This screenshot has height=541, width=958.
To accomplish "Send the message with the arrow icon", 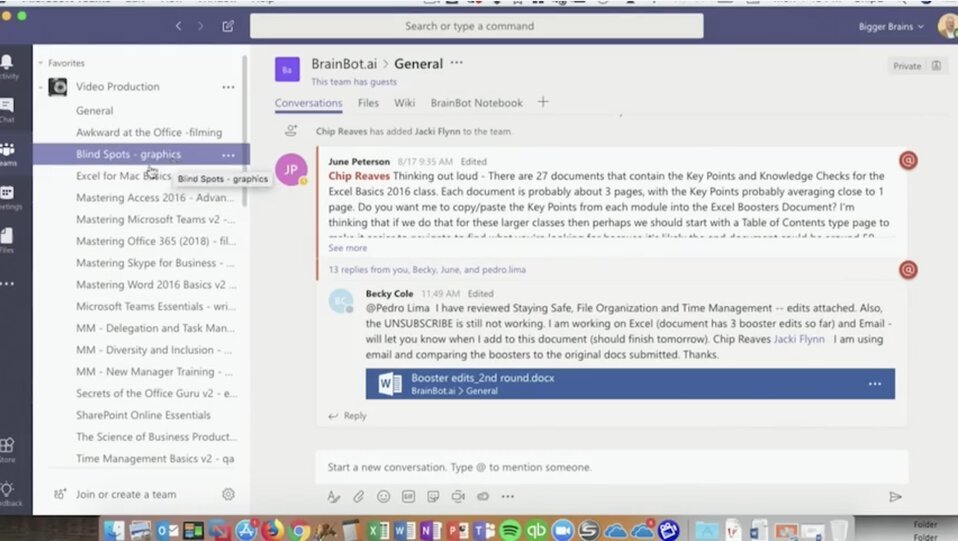I will tap(895, 496).
